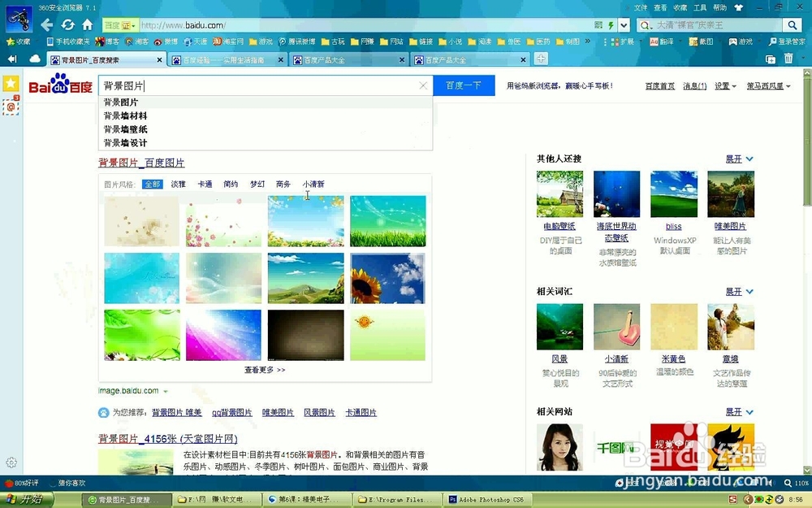Click the Baidu logo
Screen dimensions: 812x508
point(61,85)
